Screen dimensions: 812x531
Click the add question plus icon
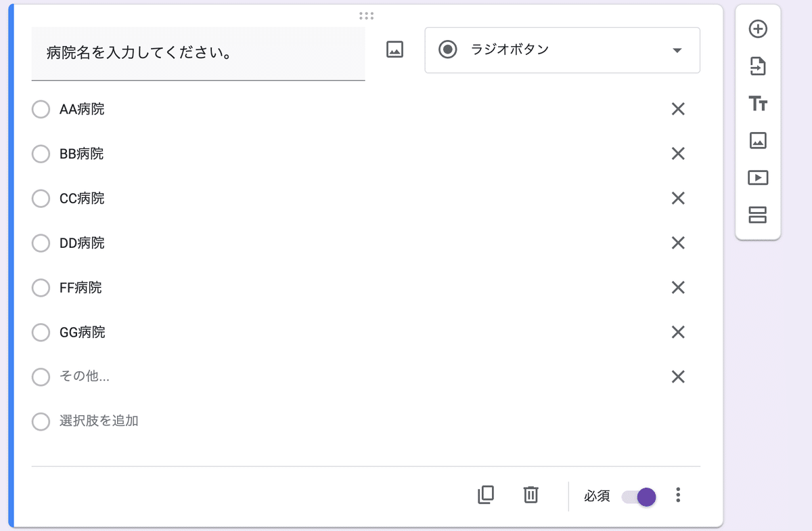pyautogui.click(x=758, y=29)
